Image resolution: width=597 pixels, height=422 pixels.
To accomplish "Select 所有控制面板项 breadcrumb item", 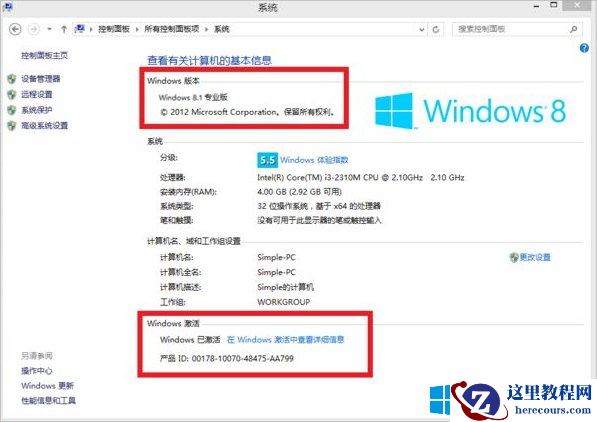I will click(172, 29).
